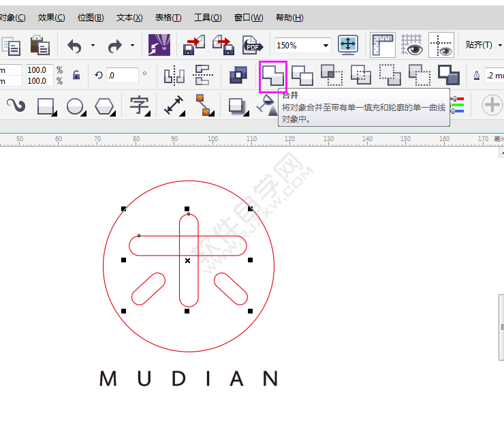Click the Import icon
Image resolution: width=504 pixels, height=428 pixels.
194,45
